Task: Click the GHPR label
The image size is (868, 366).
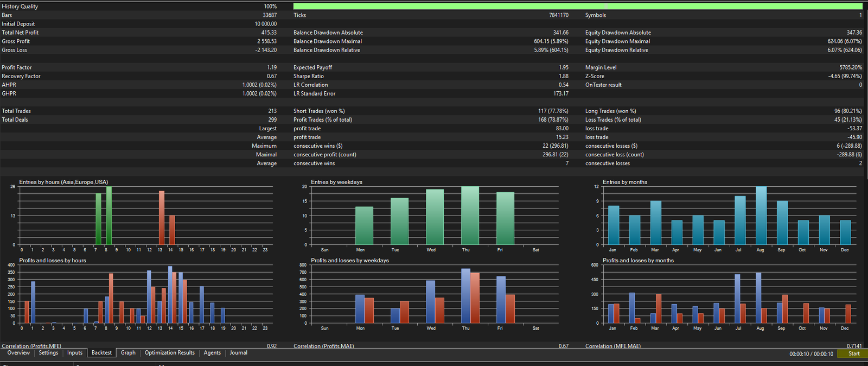Action: 9,93
